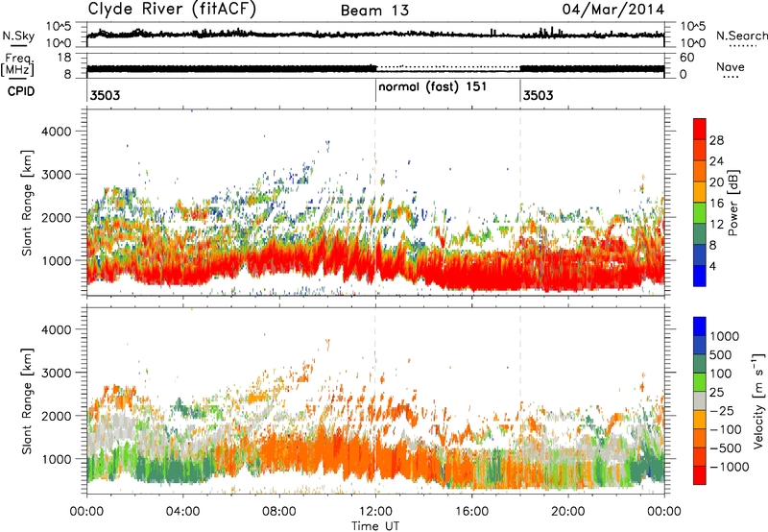Click the "Beam 13" header label
The height and width of the screenshot is (532, 768).
click(374, 11)
